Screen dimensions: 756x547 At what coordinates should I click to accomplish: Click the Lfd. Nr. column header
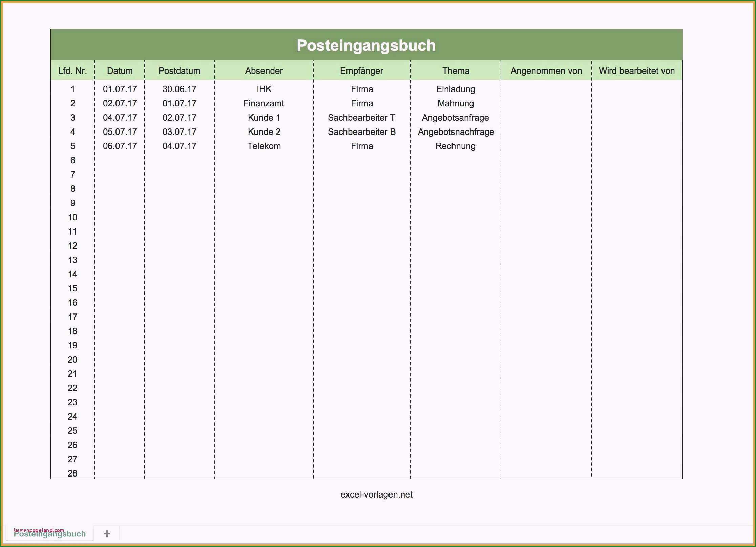(x=72, y=71)
